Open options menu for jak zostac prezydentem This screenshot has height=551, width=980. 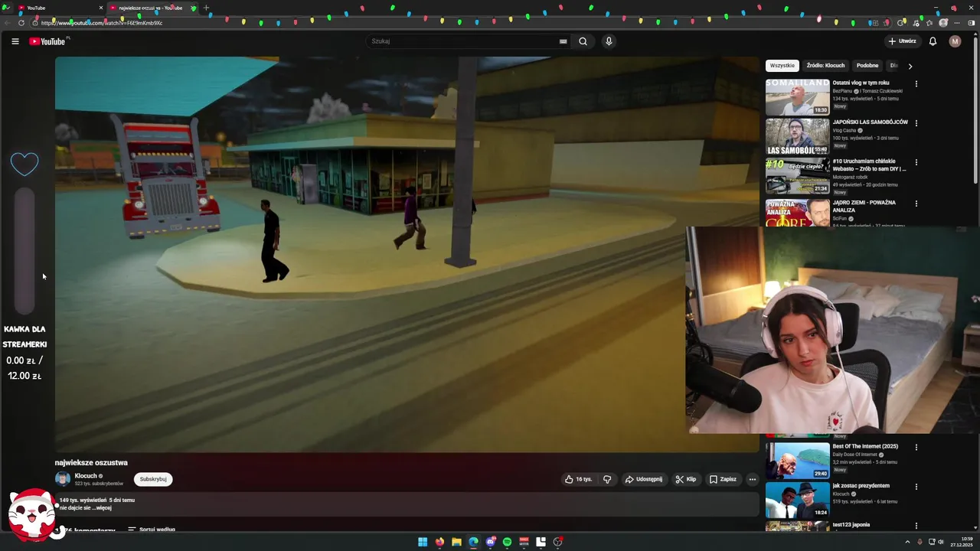(x=916, y=487)
